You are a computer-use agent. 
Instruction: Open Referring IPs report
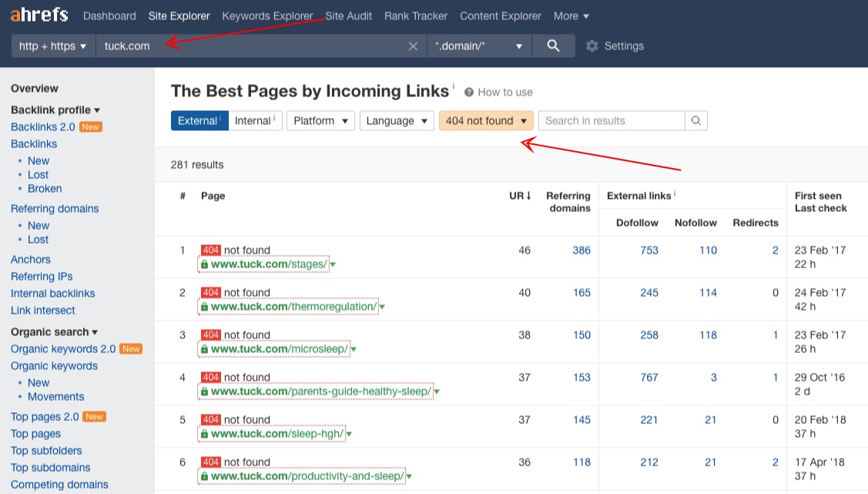(42, 277)
